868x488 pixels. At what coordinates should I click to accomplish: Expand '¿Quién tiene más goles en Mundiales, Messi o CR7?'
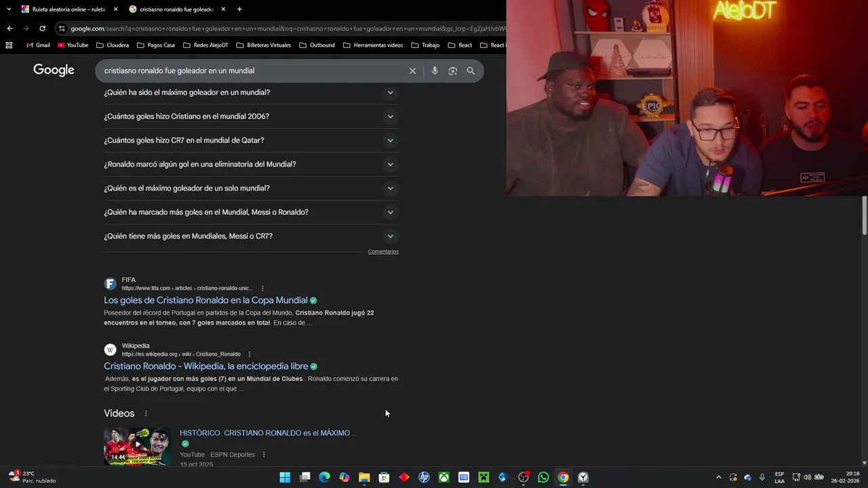tap(251, 236)
